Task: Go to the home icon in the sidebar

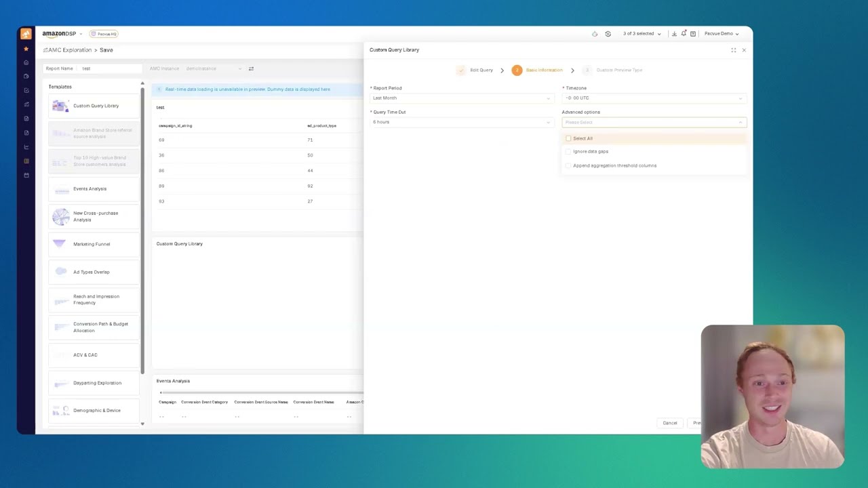Action: 26,62
